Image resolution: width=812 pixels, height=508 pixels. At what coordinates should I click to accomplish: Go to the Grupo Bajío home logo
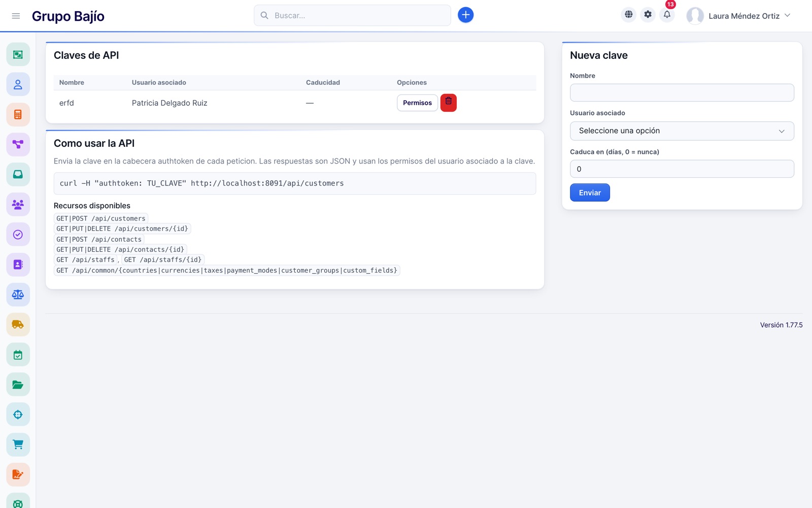68,16
